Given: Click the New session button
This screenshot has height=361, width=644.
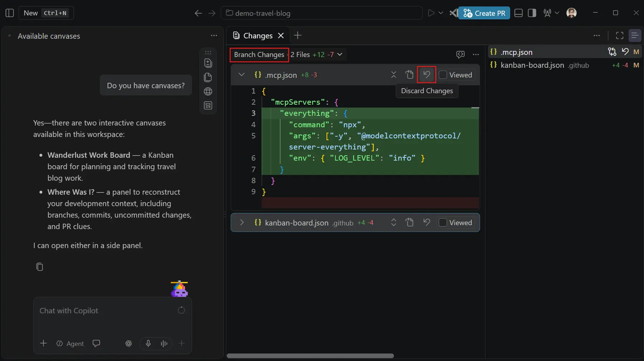Looking at the screenshot, I should [x=46, y=13].
